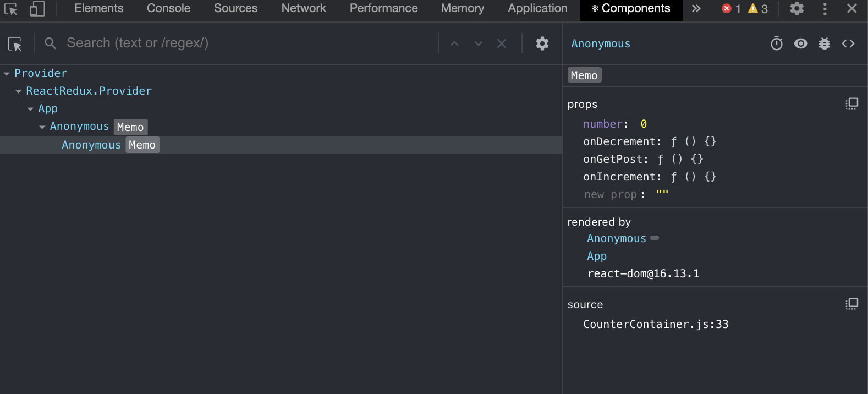View source using angle brackets icon

848,43
